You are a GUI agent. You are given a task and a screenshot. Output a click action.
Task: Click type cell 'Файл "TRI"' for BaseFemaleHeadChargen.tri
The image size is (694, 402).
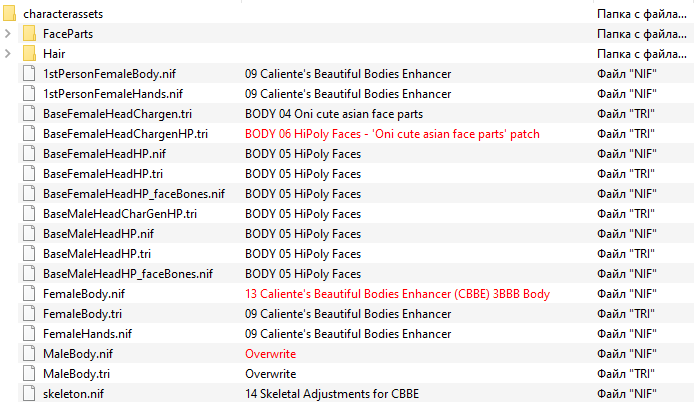(625, 114)
